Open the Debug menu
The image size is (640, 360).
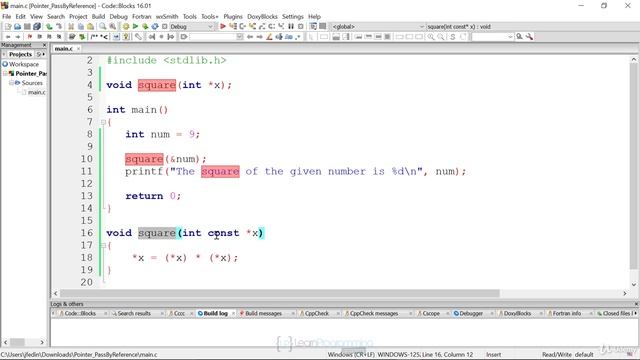coord(118,16)
